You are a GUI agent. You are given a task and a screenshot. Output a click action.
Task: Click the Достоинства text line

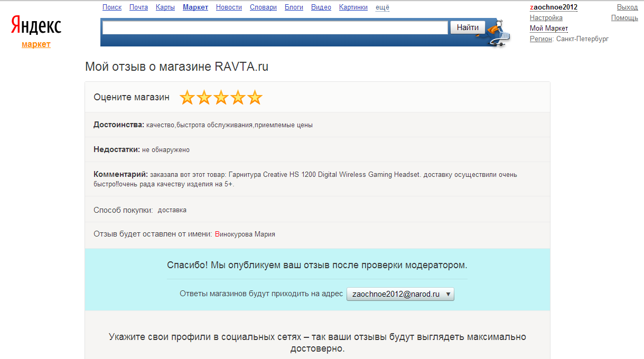coord(203,125)
